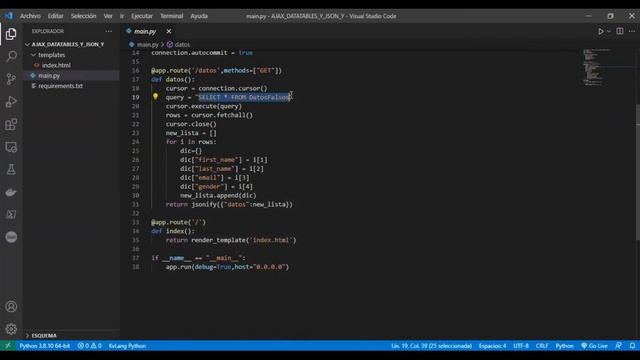Open the feedback icon in status bar
The height and width of the screenshot is (360, 640).
[618, 346]
